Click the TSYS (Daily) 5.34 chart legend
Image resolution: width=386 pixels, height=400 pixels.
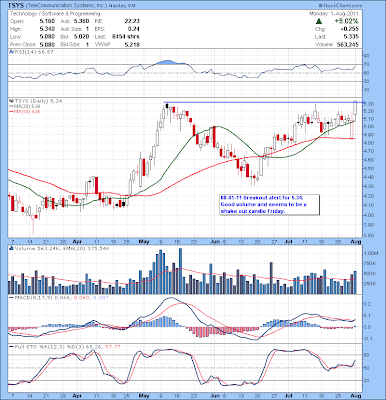pyautogui.click(x=36, y=101)
